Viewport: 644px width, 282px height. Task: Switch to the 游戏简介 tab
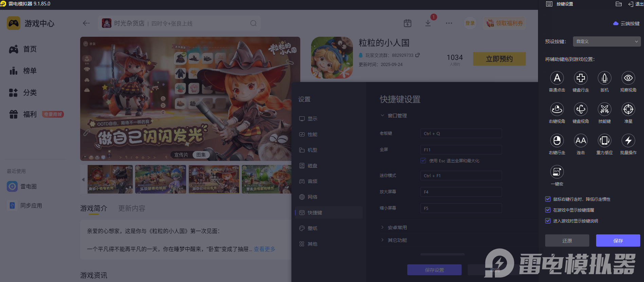coord(94,208)
